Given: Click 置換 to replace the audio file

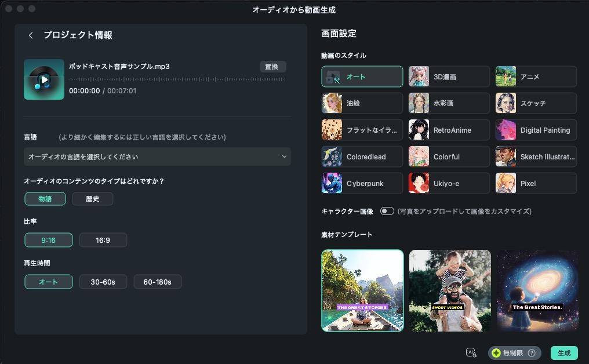Looking at the screenshot, I should coord(272,66).
